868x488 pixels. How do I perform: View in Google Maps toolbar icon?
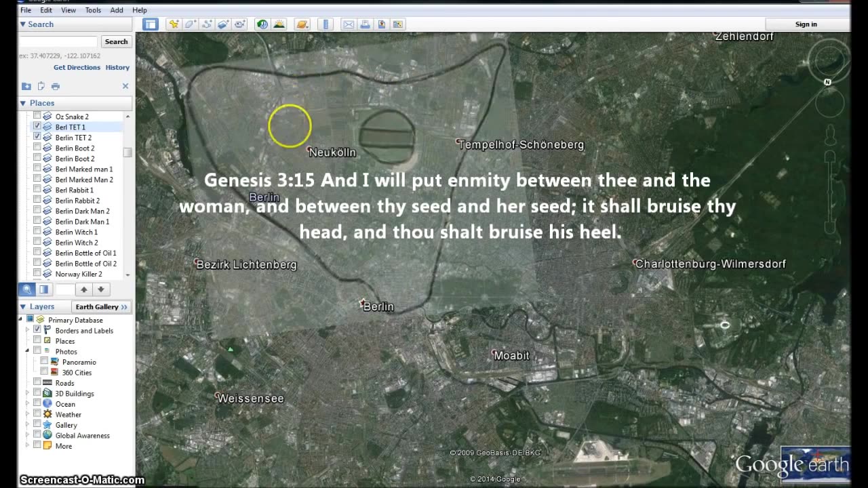pos(398,24)
